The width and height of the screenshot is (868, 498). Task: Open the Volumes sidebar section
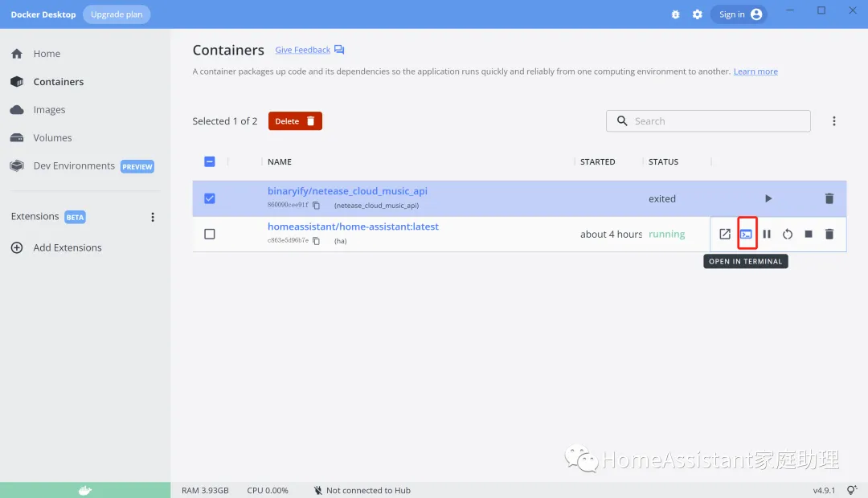click(x=52, y=138)
